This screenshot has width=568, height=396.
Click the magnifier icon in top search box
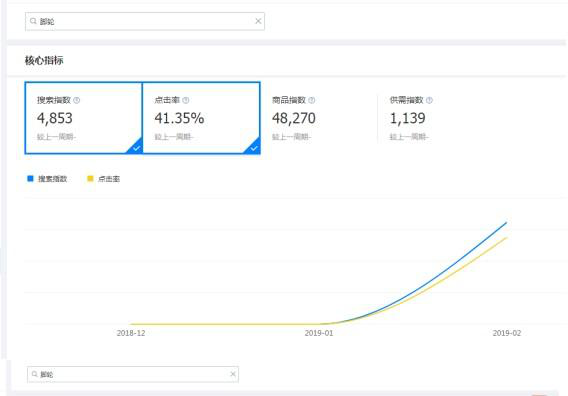click(x=33, y=21)
